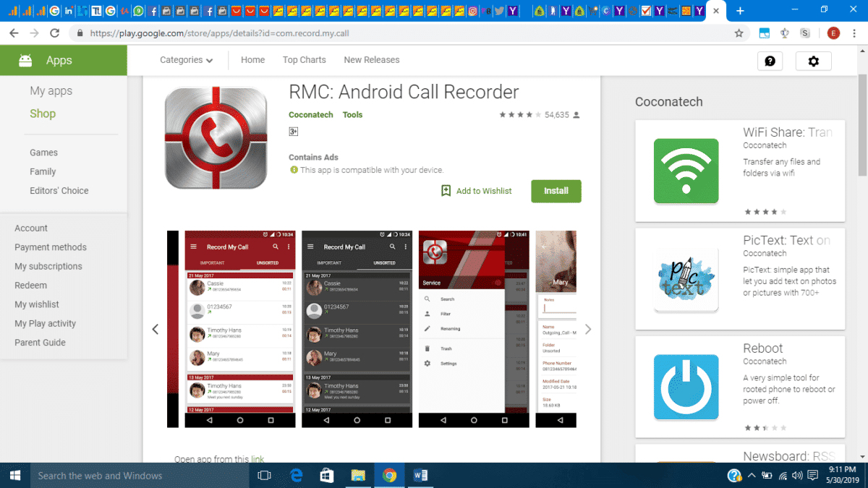Image resolution: width=868 pixels, height=488 pixels.
Task: Open Windows Start menu
Action: pyautogui.click(x=15, y=476)
